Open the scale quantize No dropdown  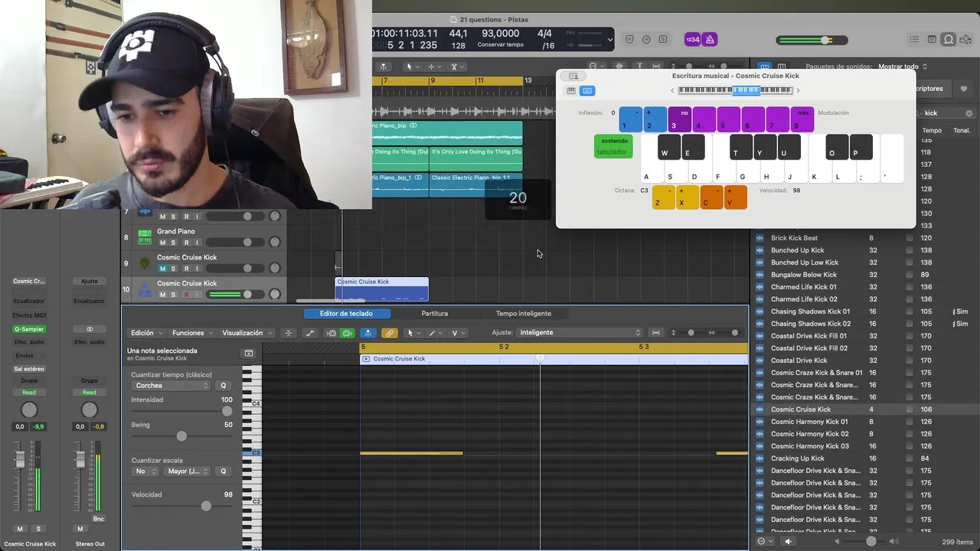pyautogui.click(x=145, y=471)
